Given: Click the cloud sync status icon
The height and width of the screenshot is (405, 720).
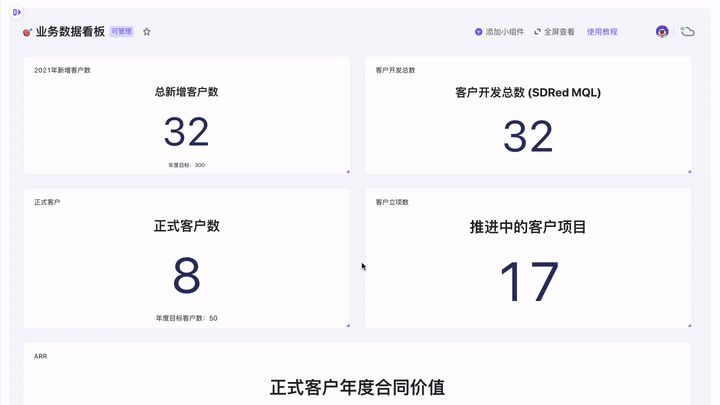Looking at the screenshot, I should (688, 32).
